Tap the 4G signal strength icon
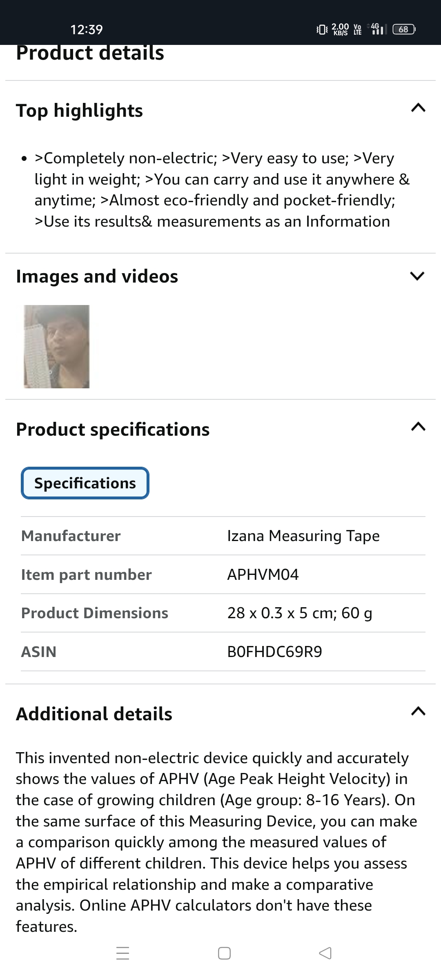 pos(377,29)
